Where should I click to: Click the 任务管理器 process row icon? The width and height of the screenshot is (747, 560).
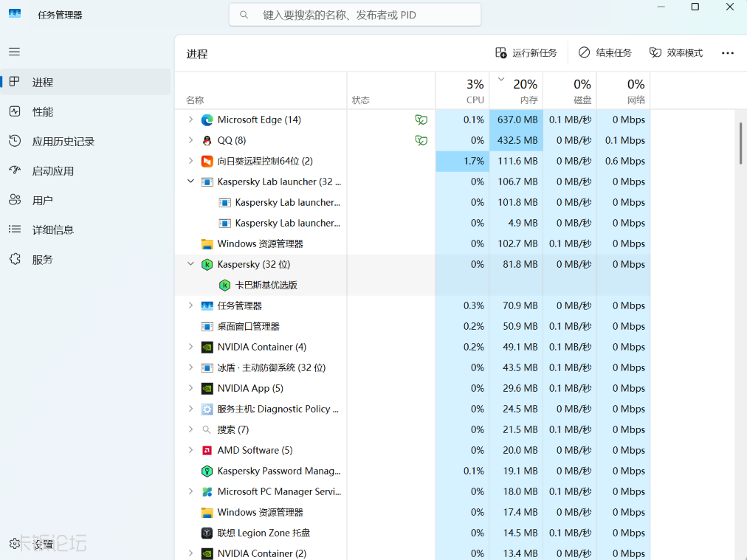tap(207, 305)
